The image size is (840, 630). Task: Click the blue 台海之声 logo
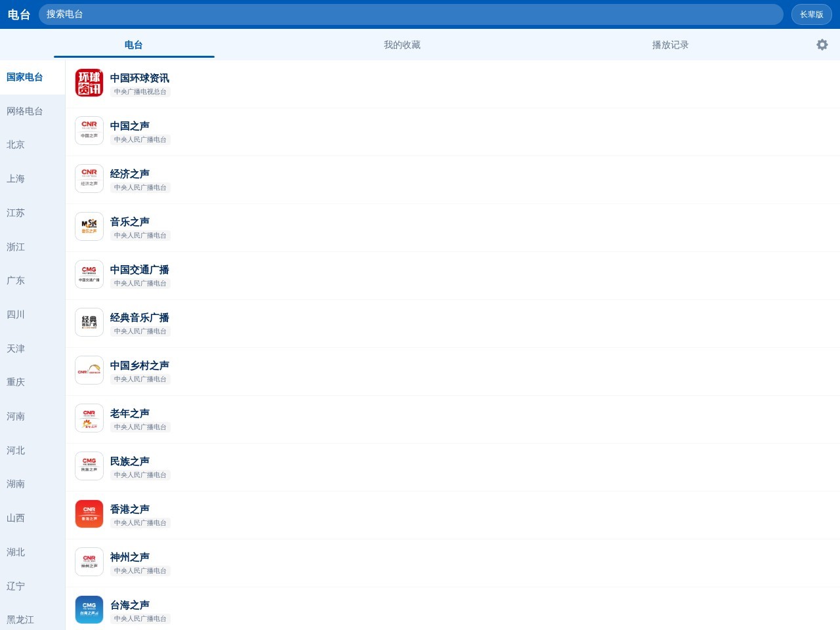click(x=89, y=610)
